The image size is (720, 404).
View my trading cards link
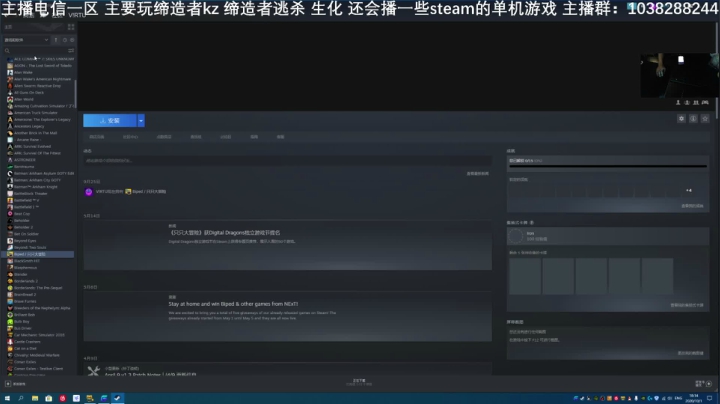[x=687, y=305]
